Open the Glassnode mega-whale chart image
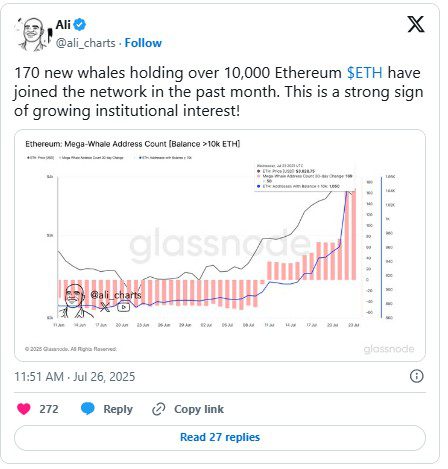 click(x=220, y=245)
